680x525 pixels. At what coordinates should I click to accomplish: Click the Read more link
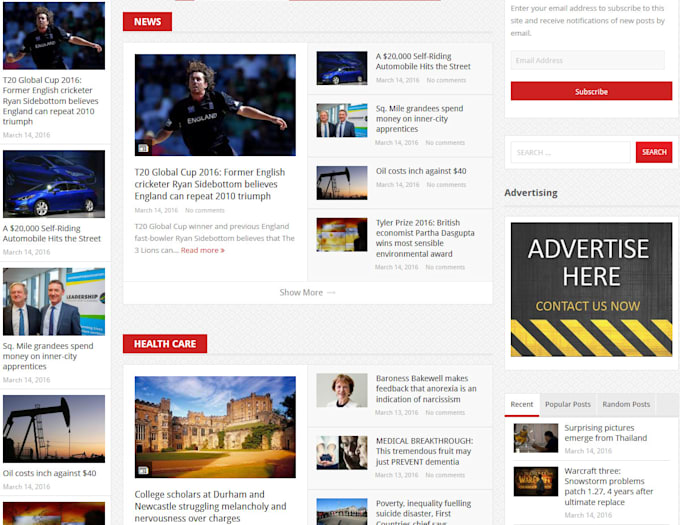[203, 250]
